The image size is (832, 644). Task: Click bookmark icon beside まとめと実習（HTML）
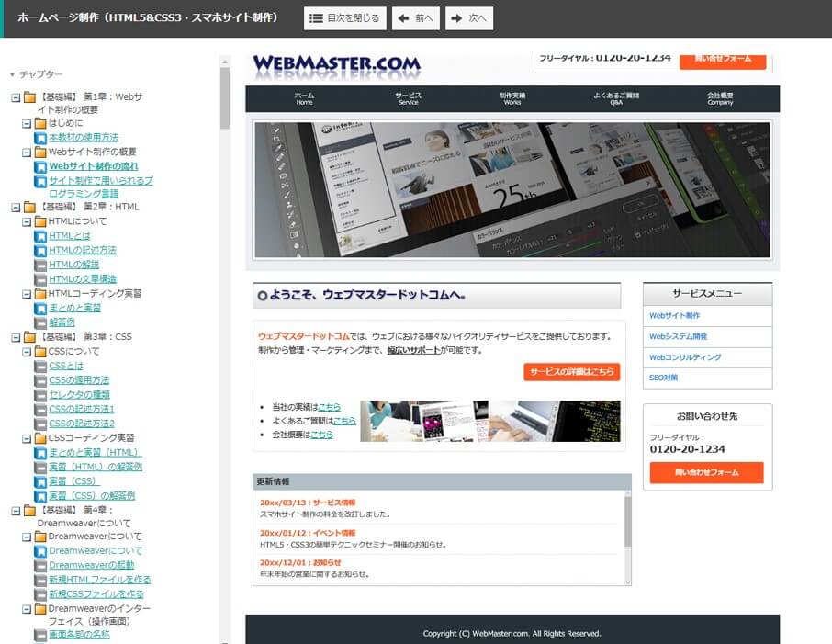pyautogui.click(x=40, y=453)
